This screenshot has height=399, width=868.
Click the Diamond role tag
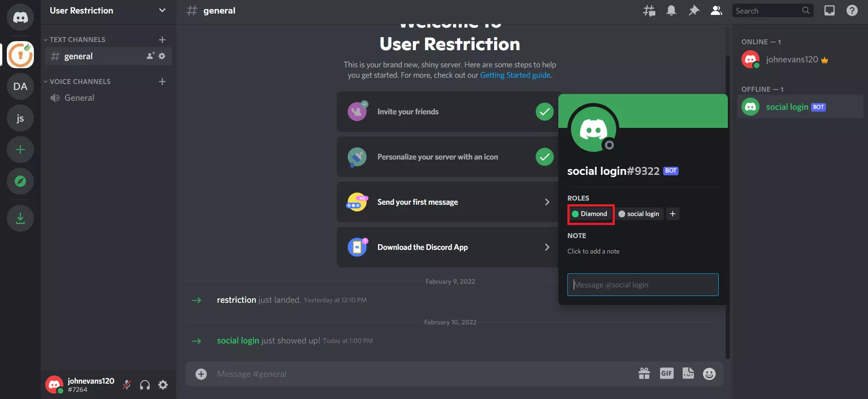click(x=590, y=214)
